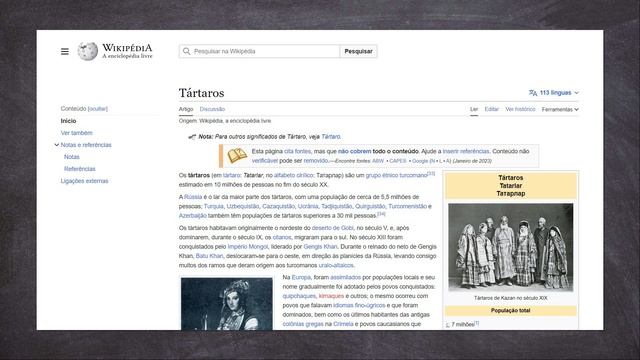Click the language translation icon
The width and height of the screenshot is (640, 360).
click(533, 93)
